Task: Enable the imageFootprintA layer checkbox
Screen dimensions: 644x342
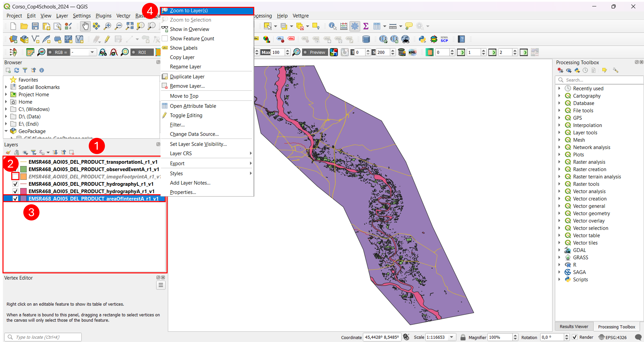Action: [x=15, y=176]
